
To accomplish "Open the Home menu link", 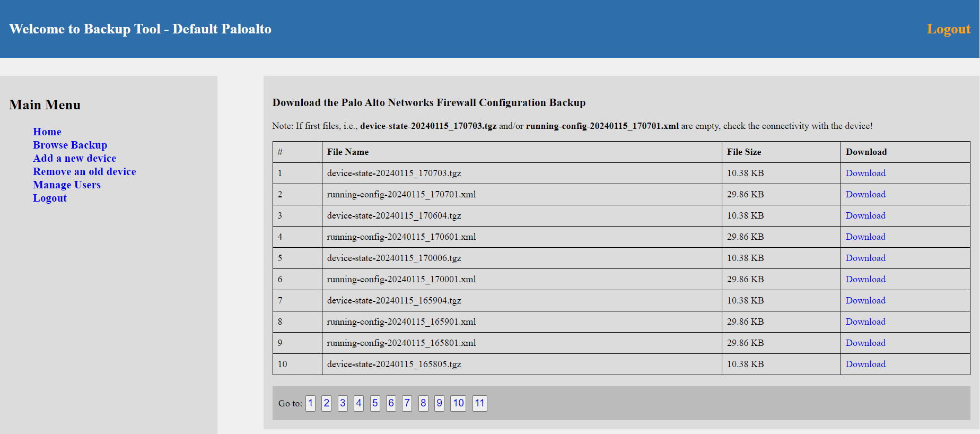I will 47,132.
